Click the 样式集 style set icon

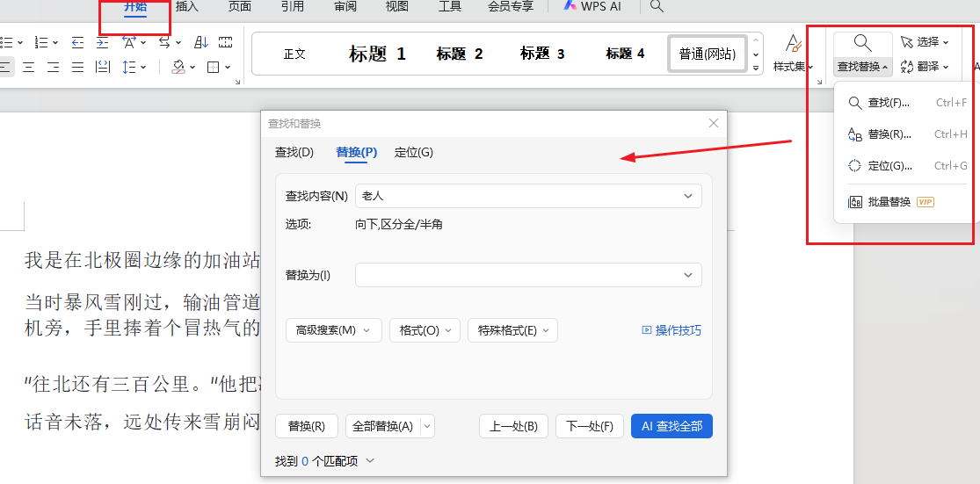(x=793, y=44)
